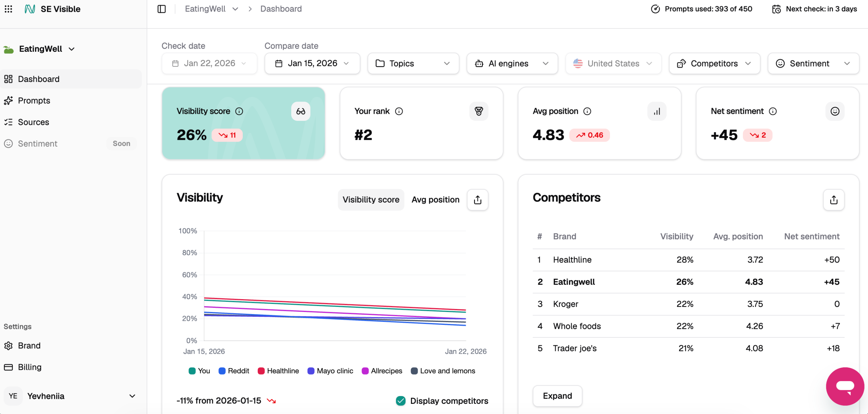Export the Competitors table via its export icon
The image size is (868, 414).
(x=834, y=200)
